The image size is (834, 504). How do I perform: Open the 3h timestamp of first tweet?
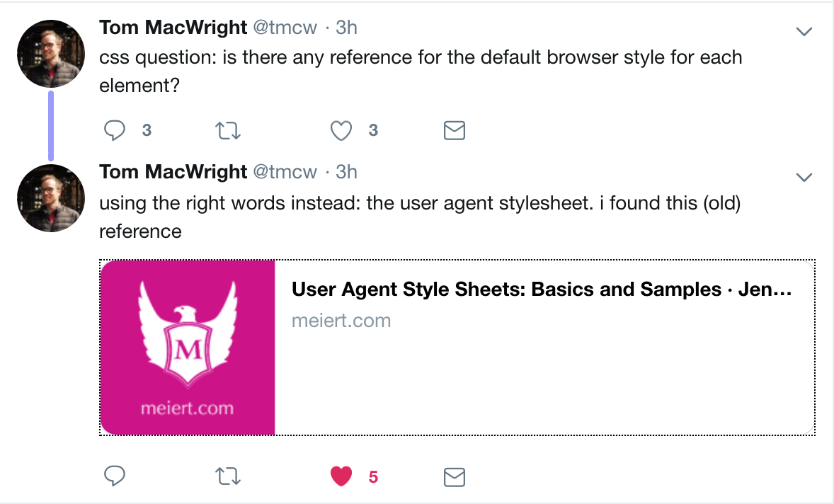pos(345,28)
